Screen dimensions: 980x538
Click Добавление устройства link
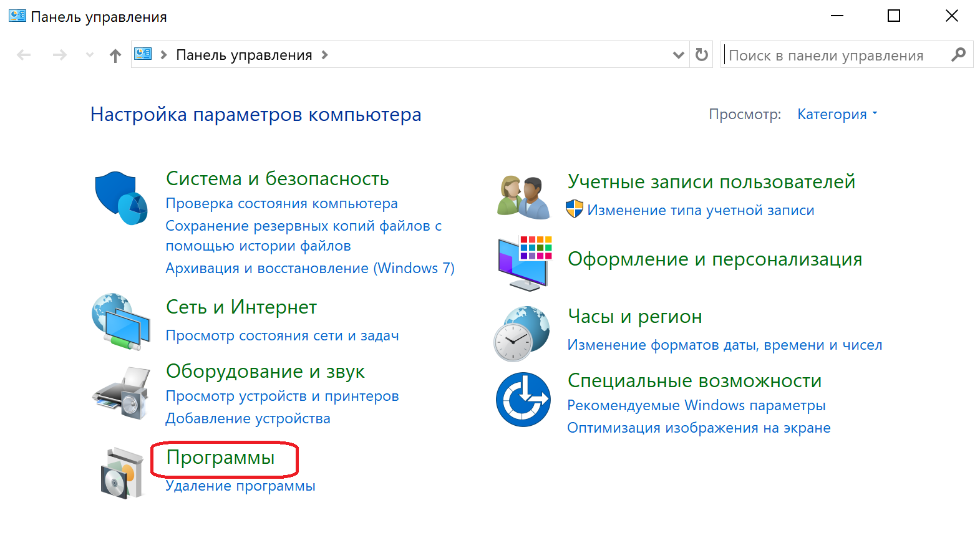[248, 418]
